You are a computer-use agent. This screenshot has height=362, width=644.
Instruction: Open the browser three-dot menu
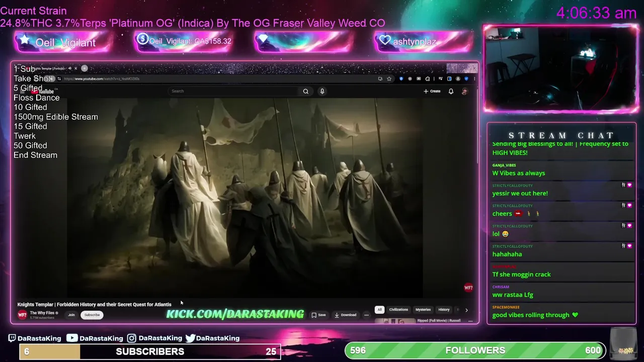pyautogui.click(x=474, y=78)
